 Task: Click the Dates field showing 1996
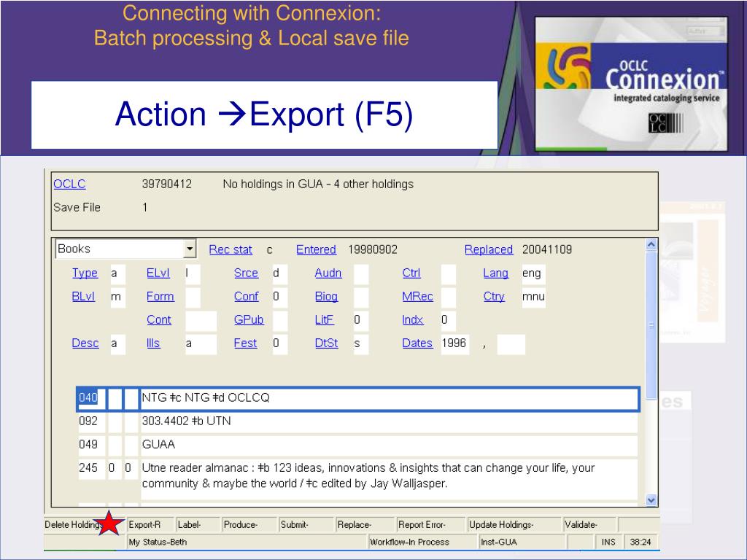coord(454,344)
